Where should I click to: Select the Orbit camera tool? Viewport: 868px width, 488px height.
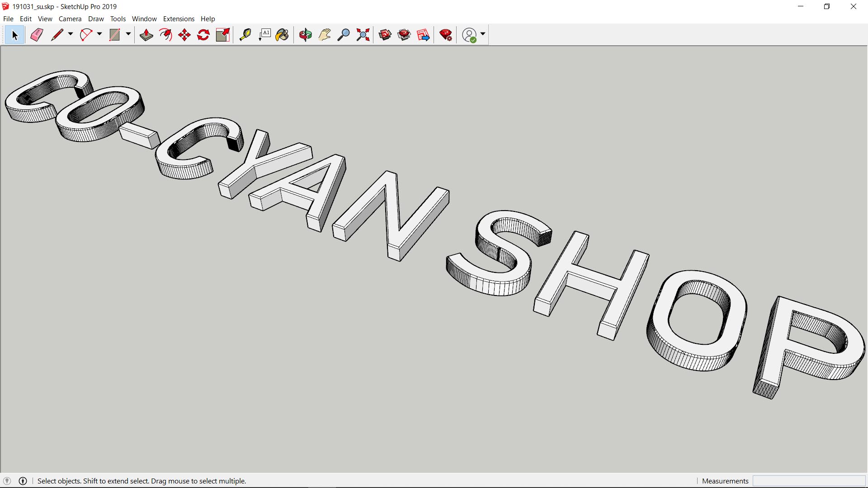point(306,35)
